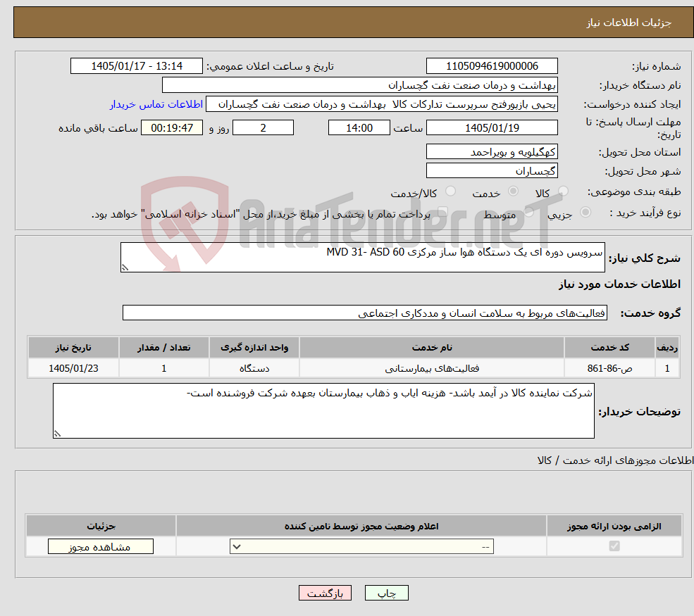
Task: Click the remaining days field showing 2
Action: [x=263, y=128]
